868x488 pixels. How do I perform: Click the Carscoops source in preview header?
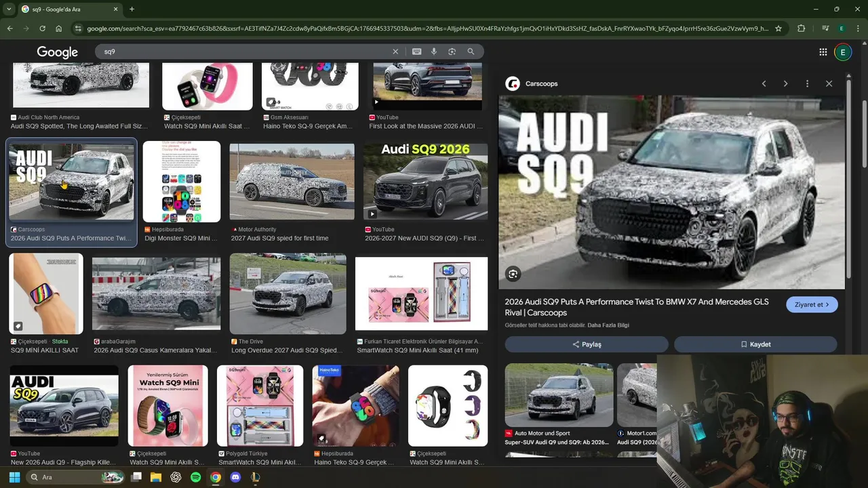(x=532, y=83)
